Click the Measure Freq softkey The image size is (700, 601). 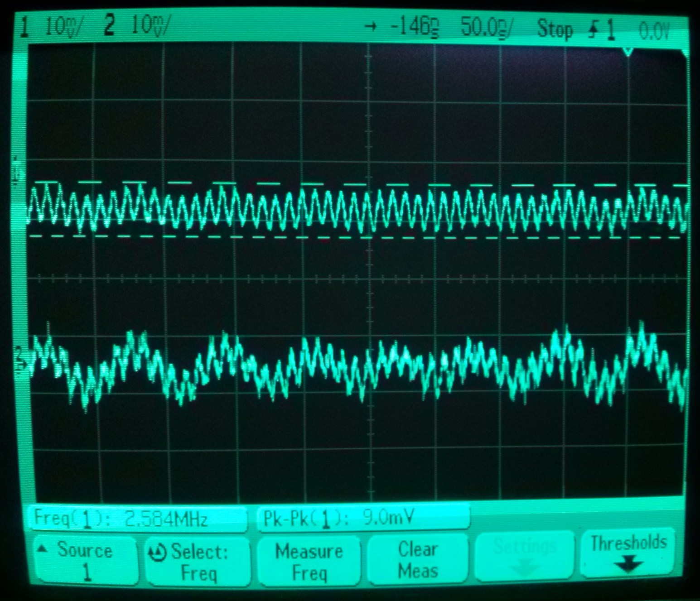tap(309, 562)
